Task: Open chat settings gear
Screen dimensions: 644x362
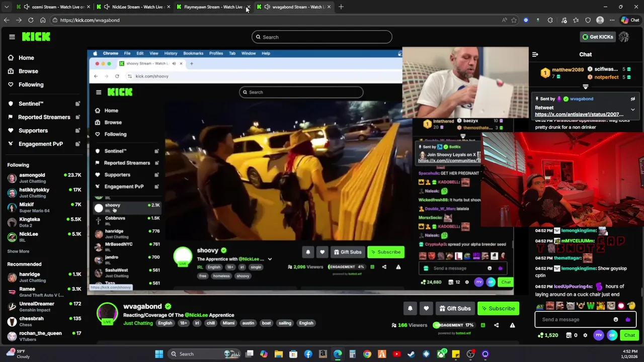Action: (x=585, y=335)
